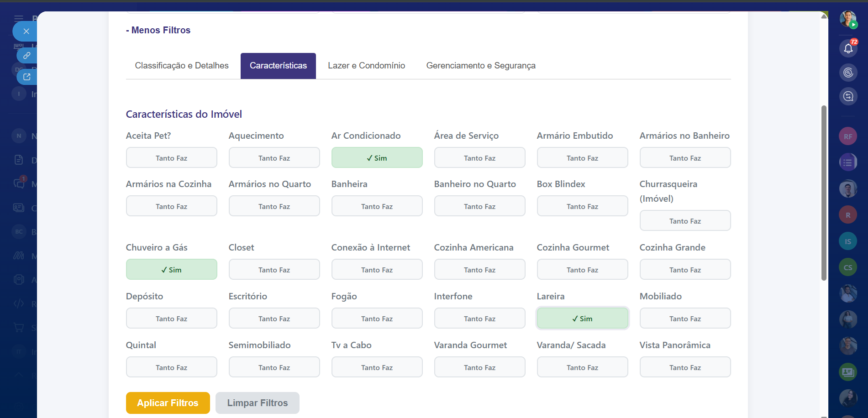The height and width of the screenshot is (418, 868).
Task: Toggle the Conexão à Internet filter
Action: tap(377, 270)
